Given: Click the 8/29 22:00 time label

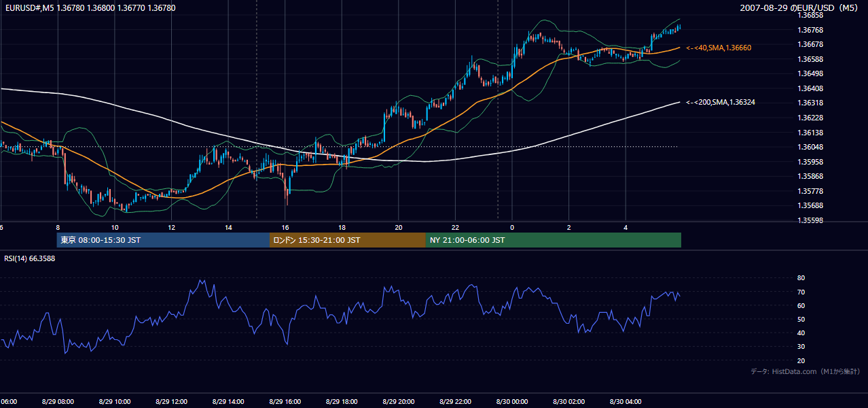Looking at the screenshot, I should coord(455,402).
